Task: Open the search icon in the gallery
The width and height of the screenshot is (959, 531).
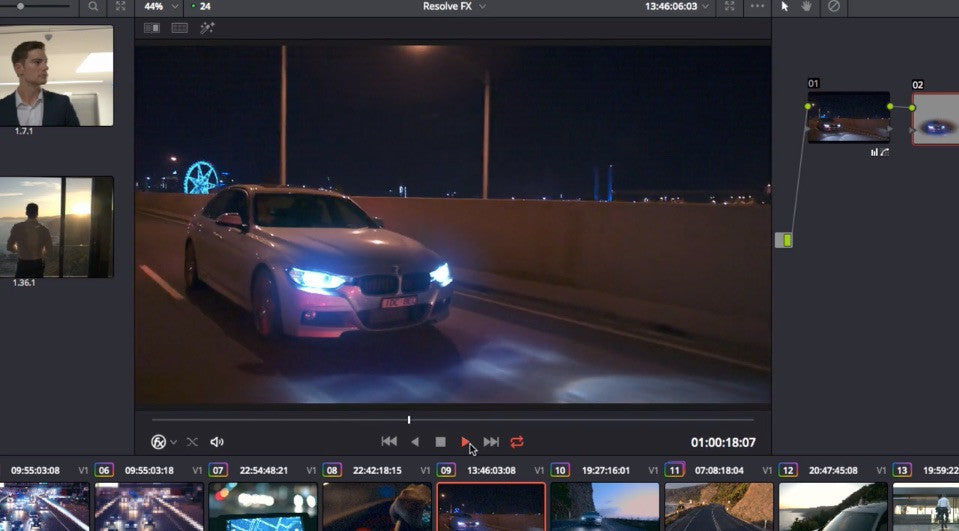Action: (93, 6)
